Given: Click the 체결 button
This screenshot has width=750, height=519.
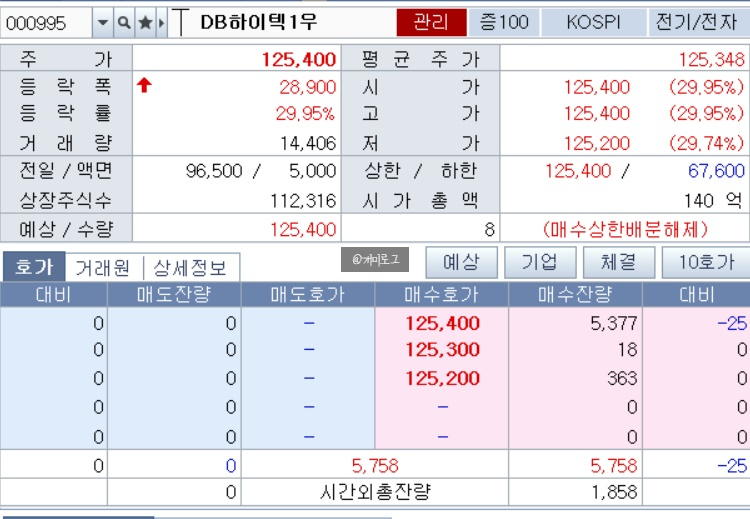Looking at the screenshot, I should [618, 262].
